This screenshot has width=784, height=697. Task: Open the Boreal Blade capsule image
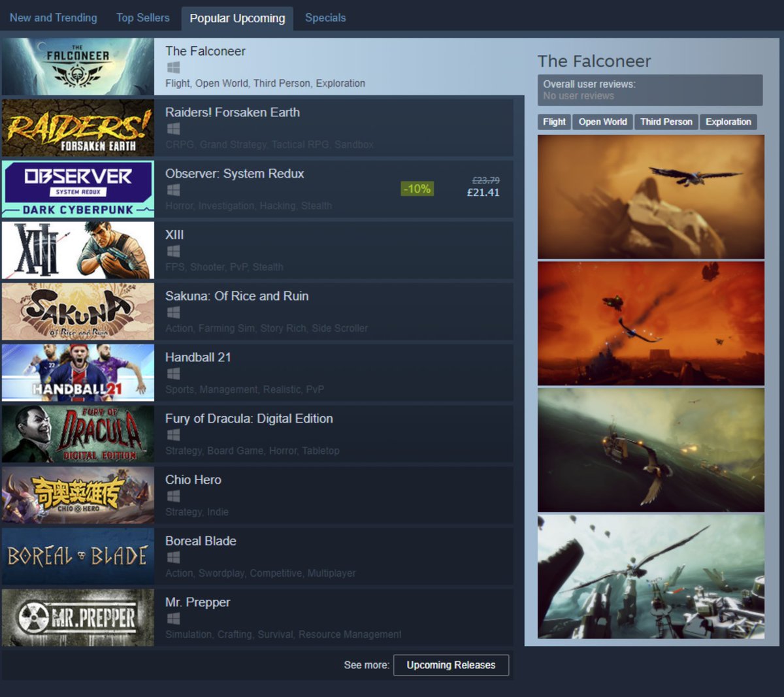click(x=78, y=557)
